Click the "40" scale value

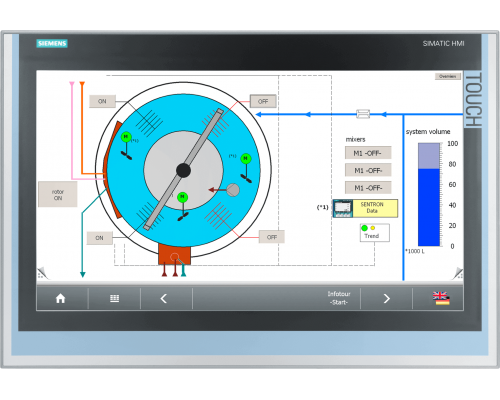452,205
